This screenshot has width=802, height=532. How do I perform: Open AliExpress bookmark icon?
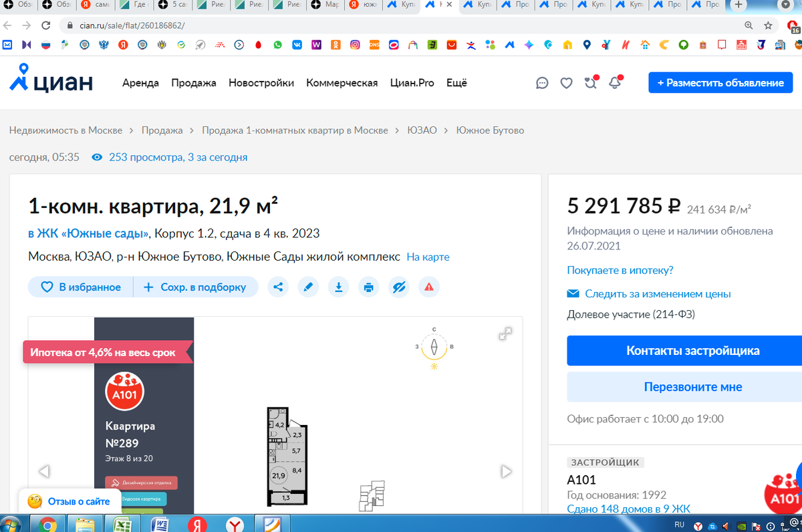tap(452, 45)
